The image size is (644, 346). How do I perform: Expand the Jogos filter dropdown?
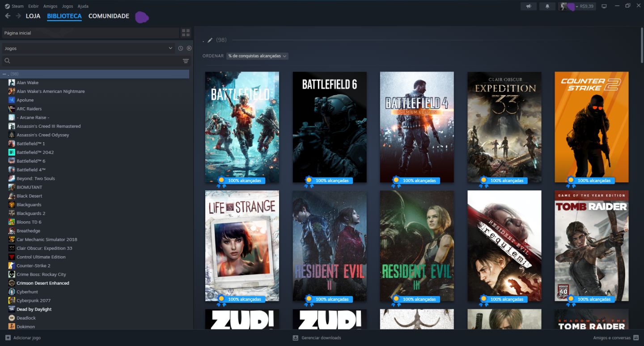[x=89, y=48]
